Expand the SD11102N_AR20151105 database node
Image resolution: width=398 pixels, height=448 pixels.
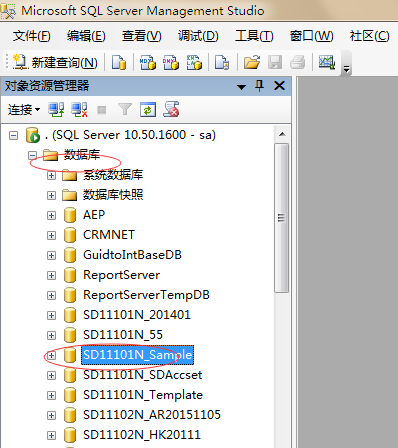pos(51,415)
